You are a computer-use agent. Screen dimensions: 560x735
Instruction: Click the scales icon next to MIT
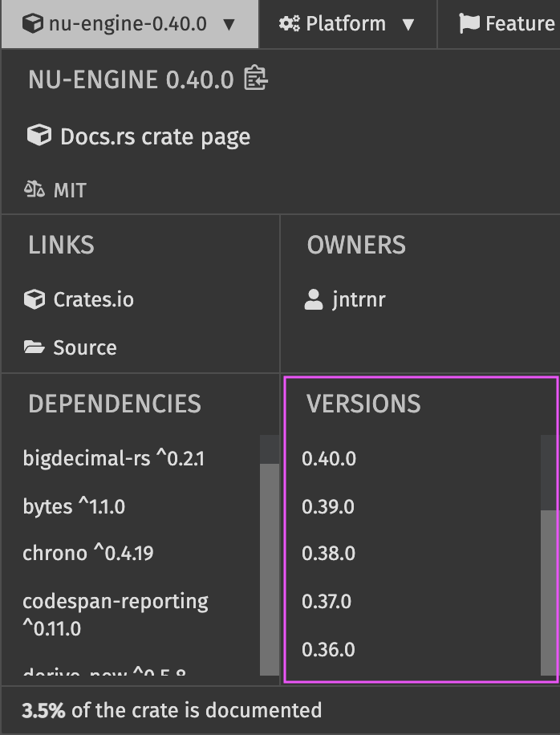[x=34, y=189]
